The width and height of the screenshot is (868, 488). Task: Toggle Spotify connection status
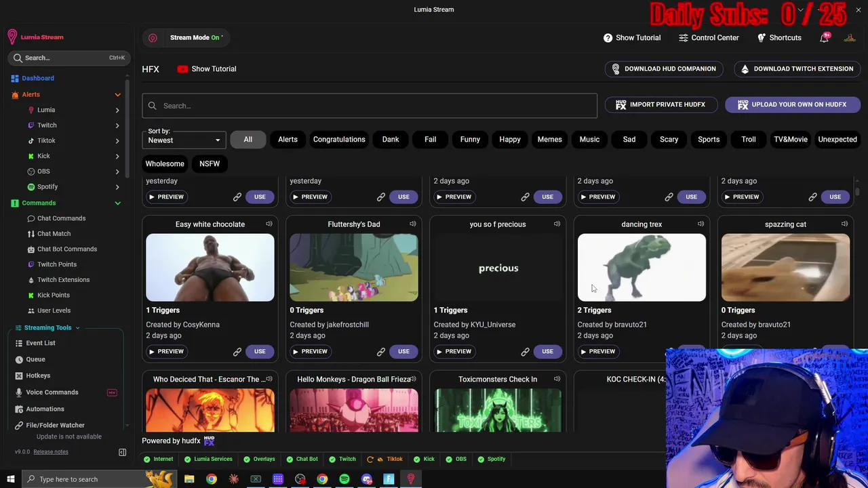pyautogui.click(x=491, y=459)
